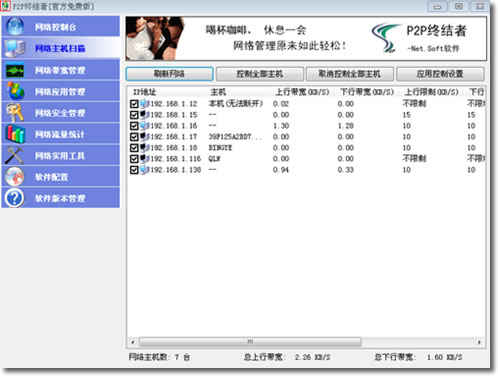Click the 软件版本管理 question mark icon

[x=15, y=198]
